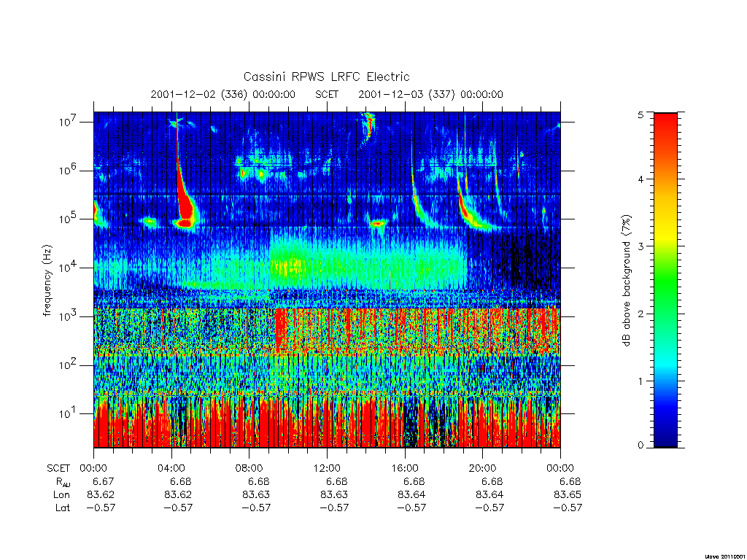Click the curved drifting burst near 19:00

469,209
